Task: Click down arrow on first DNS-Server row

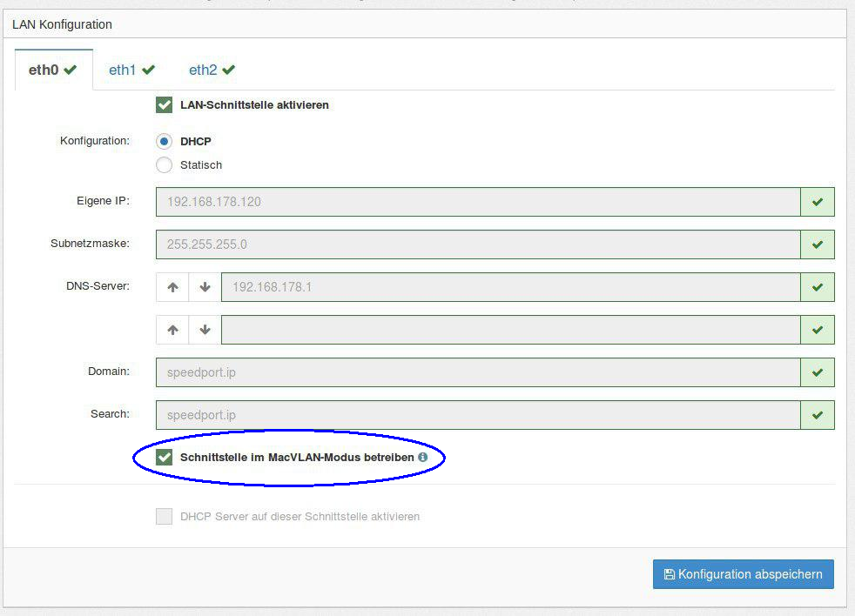Action: 205,287
